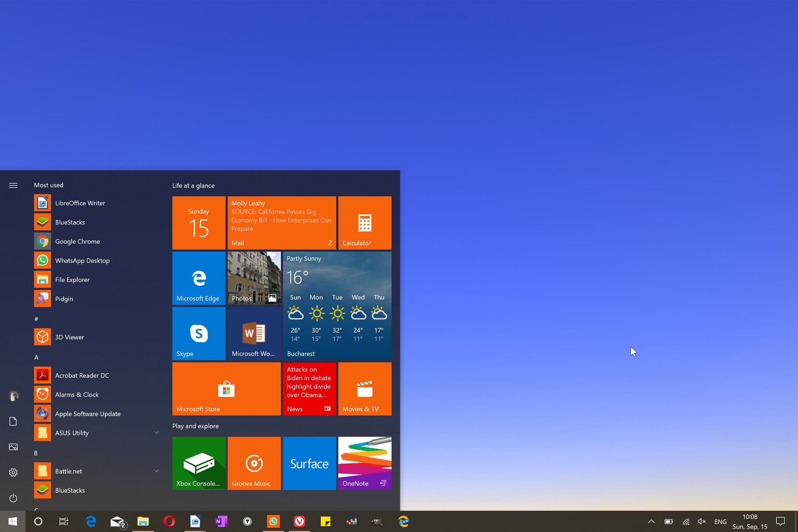Show hidden system tray icons
The width and height of the screenshot is (798, 532).
coord(651,521)
